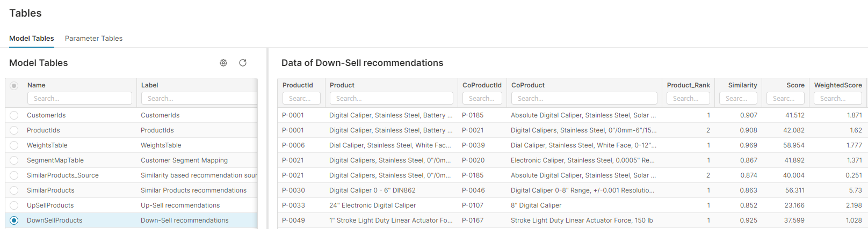Click the Name column search field

click(x=79, y=98)
